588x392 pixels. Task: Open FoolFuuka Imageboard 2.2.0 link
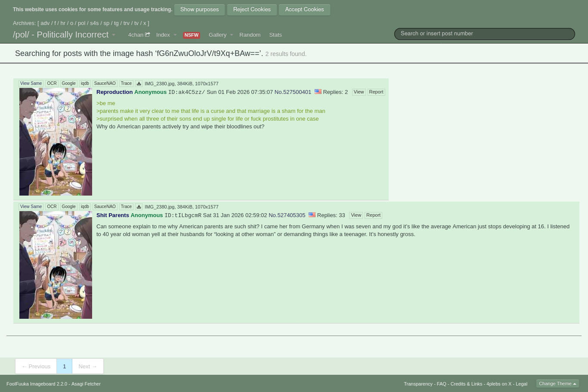pyautogui.click(x=37, y=384)
